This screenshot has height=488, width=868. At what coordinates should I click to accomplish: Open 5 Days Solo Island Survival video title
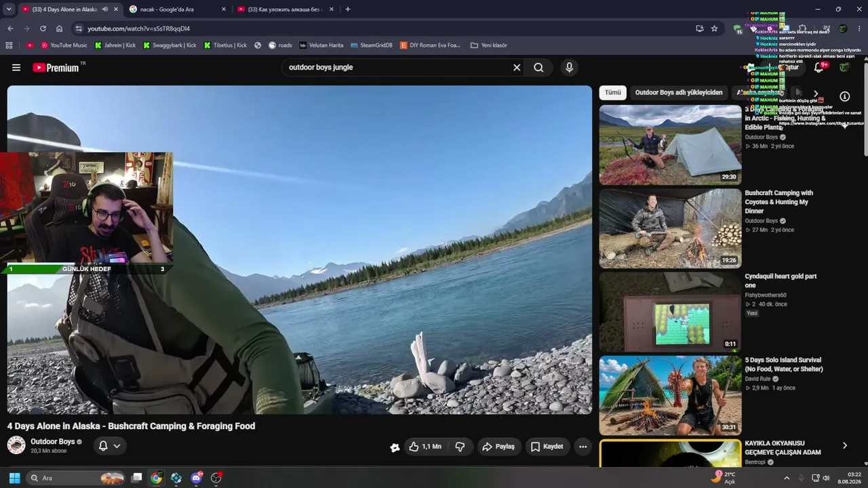coord(784,365)
